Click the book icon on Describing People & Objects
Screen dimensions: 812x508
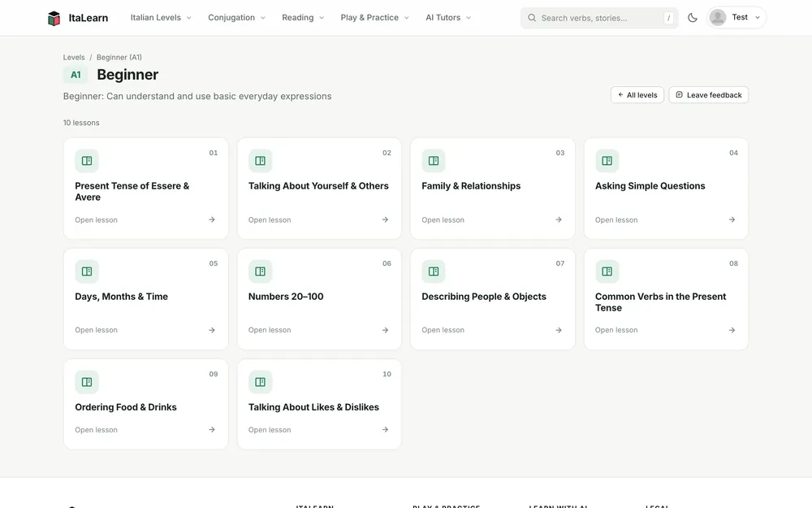pos(434,271)
